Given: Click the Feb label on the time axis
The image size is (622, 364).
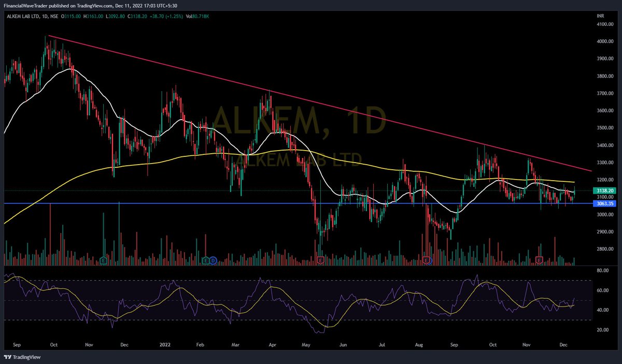Looking at the screenshot, I should (x=201, y=344).
